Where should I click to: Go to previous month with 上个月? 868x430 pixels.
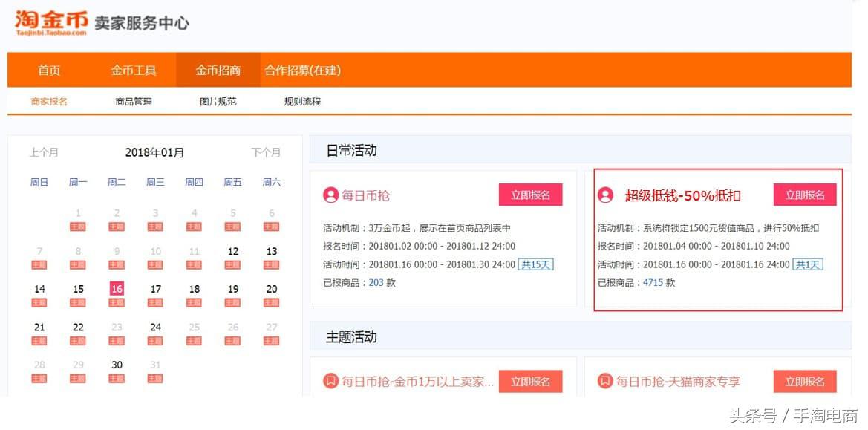(45, 152)
